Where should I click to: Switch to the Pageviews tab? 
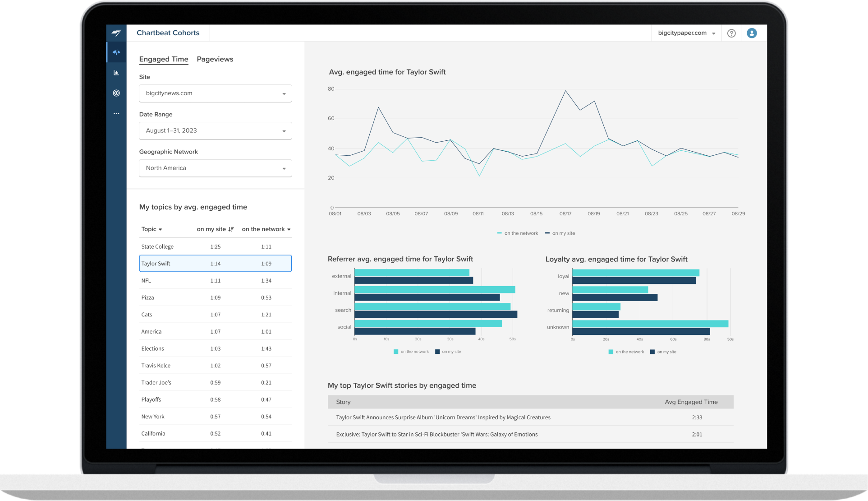point(215,59)
